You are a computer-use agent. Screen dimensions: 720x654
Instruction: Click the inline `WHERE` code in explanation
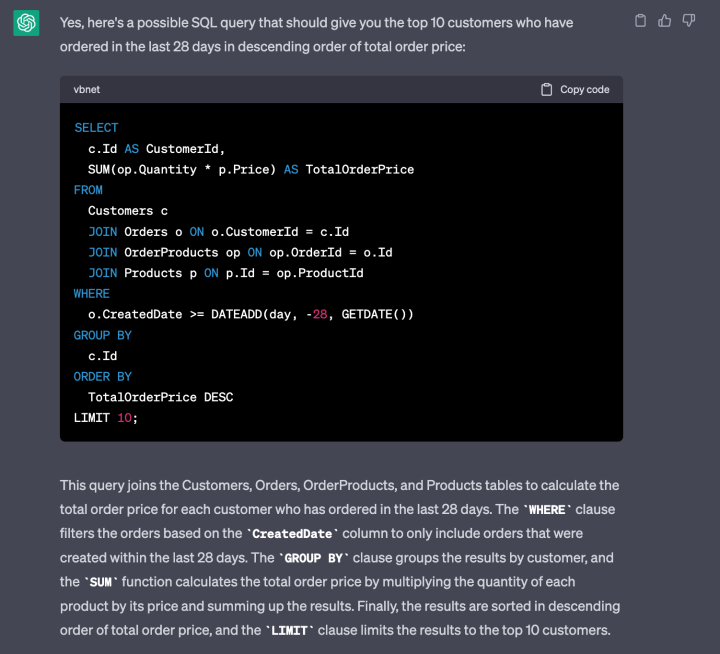tap(547, 510)
